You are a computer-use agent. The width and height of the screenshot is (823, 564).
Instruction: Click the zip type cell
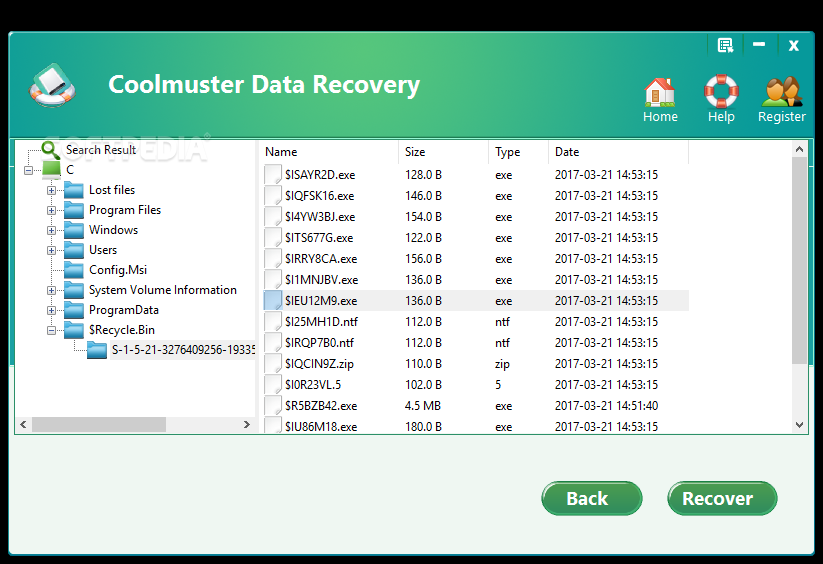pyautogui.click(x=502, y=364)
